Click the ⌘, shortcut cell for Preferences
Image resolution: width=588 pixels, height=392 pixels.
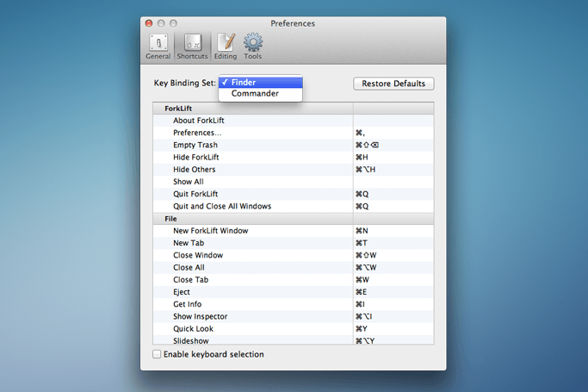[393, 133]
